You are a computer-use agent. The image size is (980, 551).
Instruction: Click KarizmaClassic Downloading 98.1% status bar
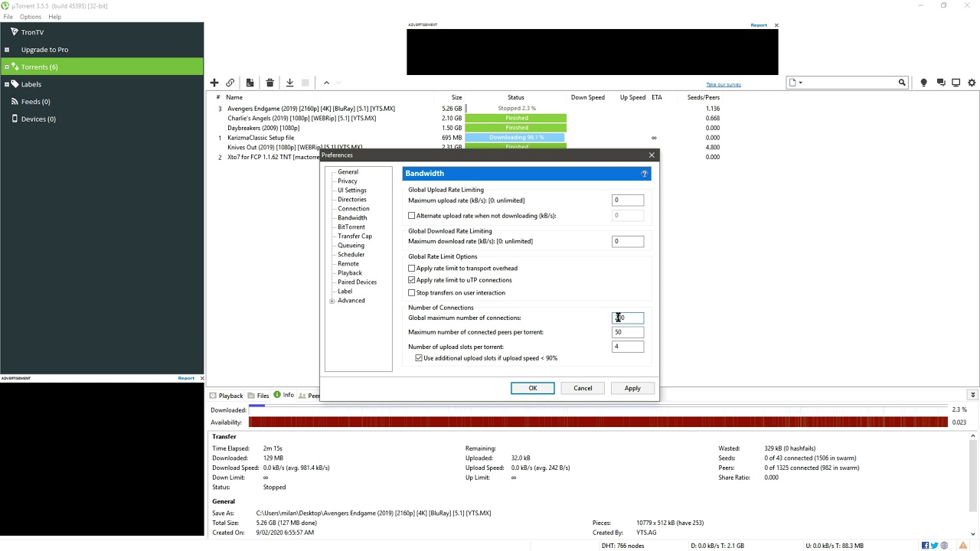pos(515,138)
